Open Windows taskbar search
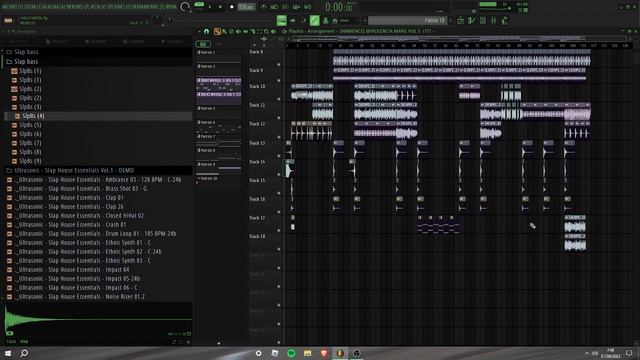 (x=24, y=353)
